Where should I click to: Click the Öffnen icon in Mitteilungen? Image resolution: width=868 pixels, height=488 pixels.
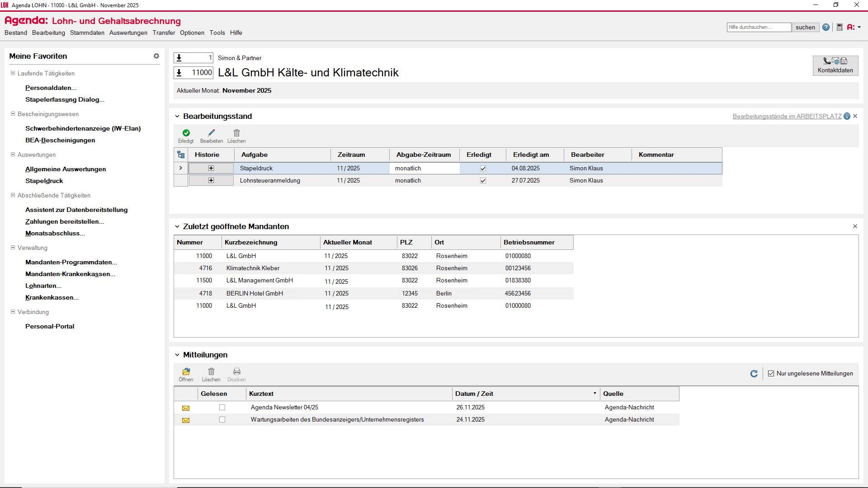pyautogui.click(x=186, y=371)
